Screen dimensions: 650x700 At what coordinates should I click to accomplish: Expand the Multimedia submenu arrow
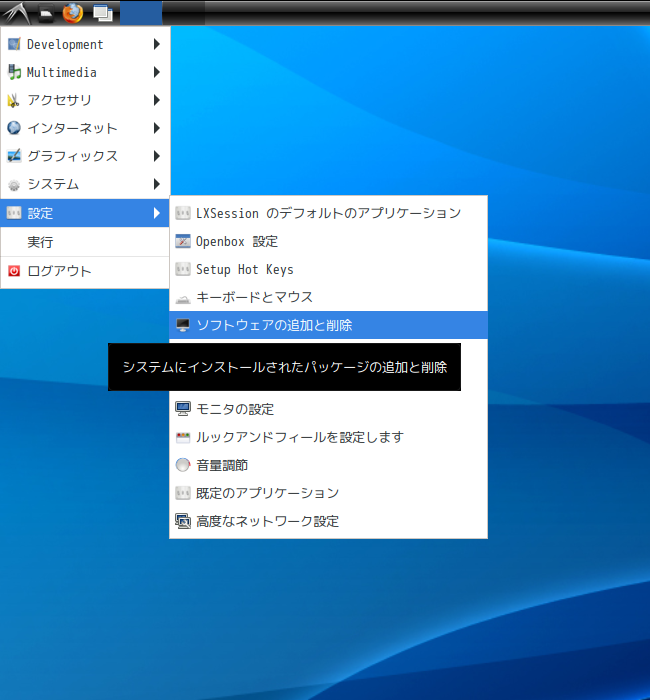[x=157, y=72]
